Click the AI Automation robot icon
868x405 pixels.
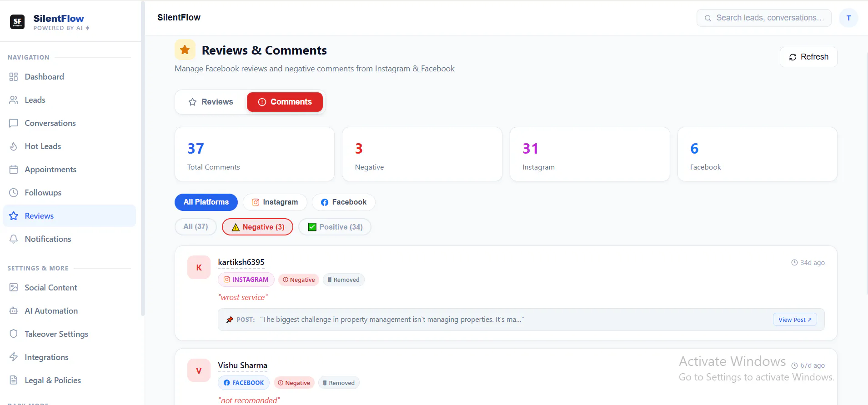14,311
